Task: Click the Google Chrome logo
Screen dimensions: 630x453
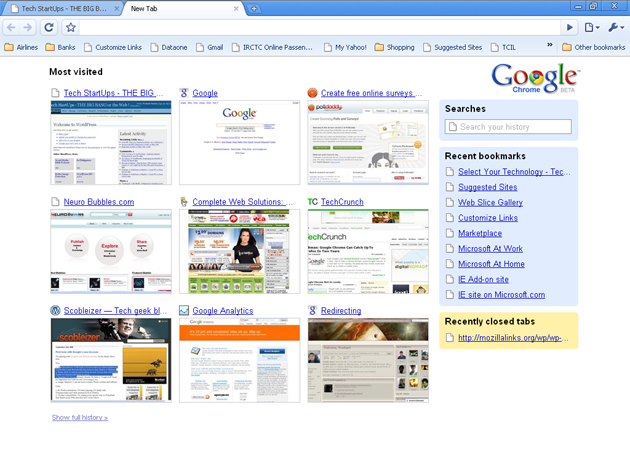Action: (535, 78)
